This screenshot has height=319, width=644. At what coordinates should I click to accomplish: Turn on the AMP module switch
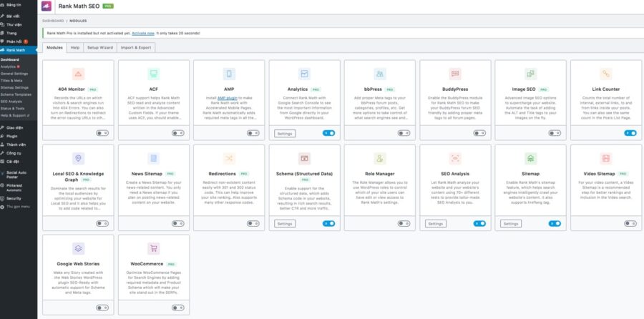coord(253,133)
